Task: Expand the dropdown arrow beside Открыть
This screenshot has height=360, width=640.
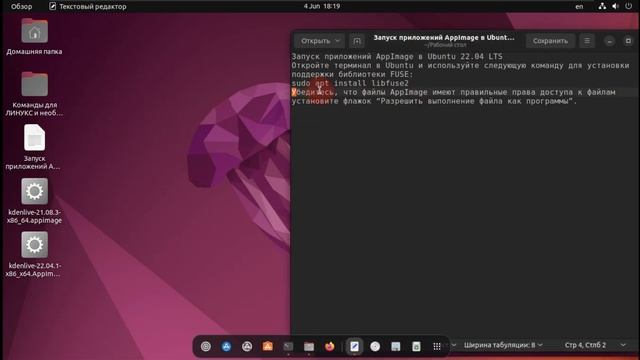Action: pyautogui.click(x=338, y=41)
